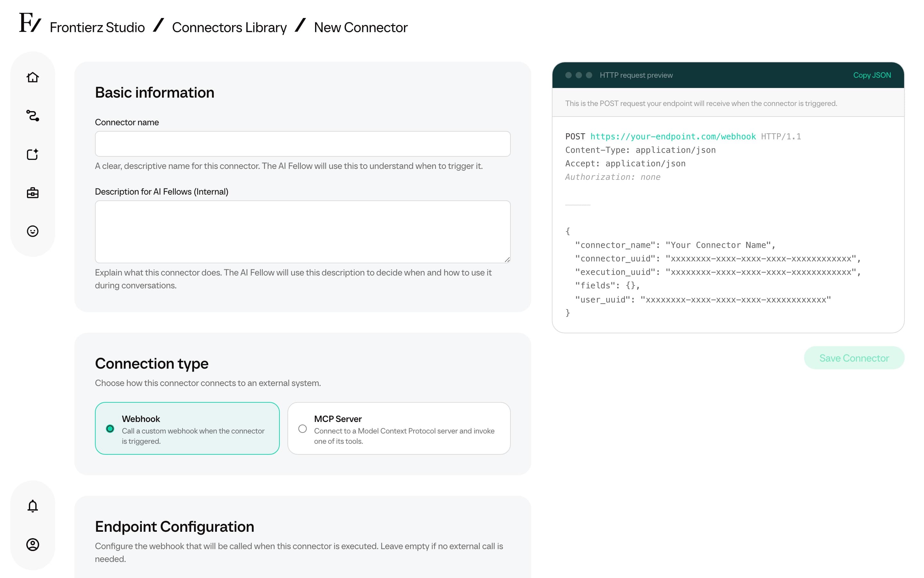Click the Webhook option title text
The image size is (924, 578).
[141, 419]
